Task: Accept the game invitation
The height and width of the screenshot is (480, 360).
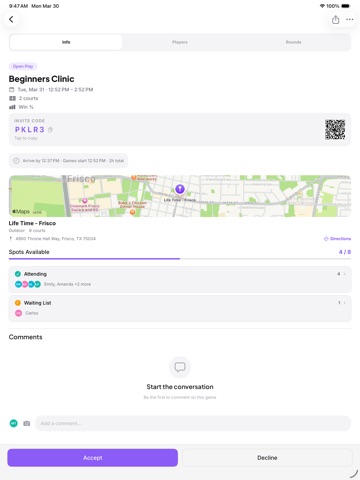Action: [x=93, y=458]
